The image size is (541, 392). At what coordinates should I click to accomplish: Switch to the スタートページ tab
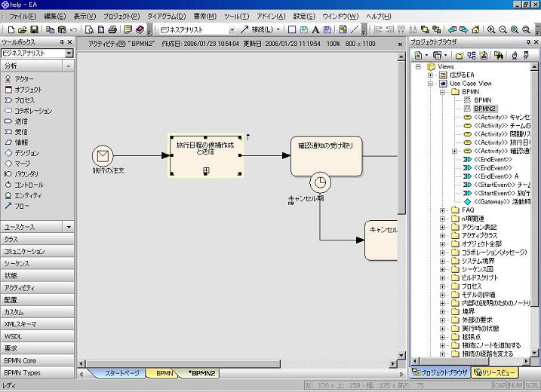pos(121,372)
